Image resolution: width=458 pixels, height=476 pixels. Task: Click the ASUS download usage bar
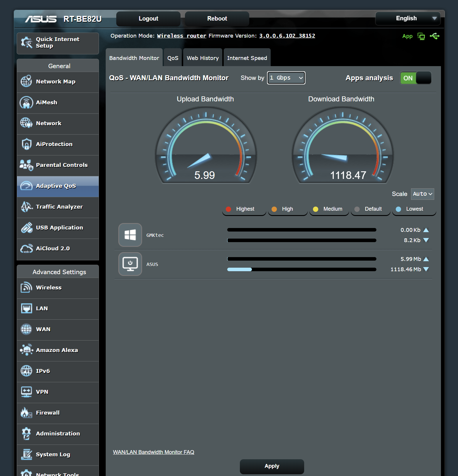tap(302, 269)
